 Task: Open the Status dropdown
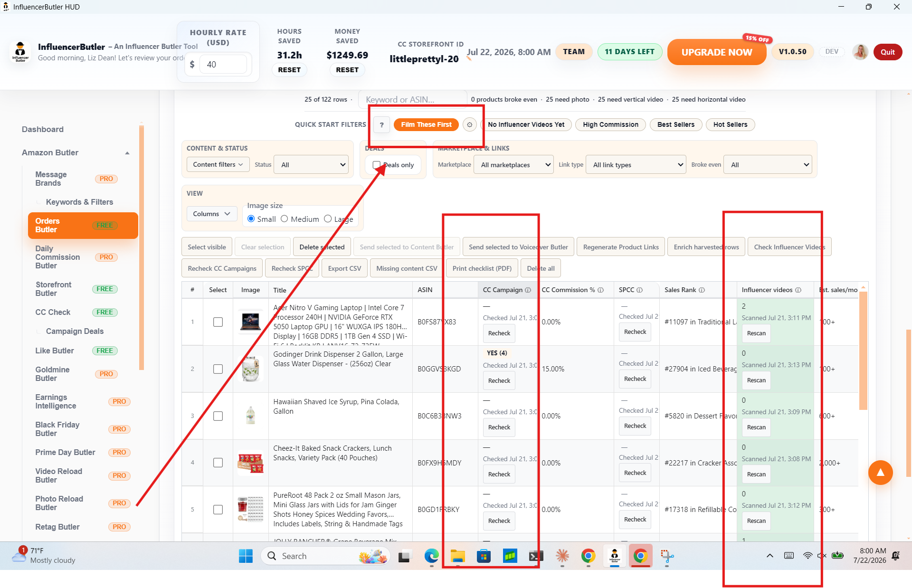[312, 165]
